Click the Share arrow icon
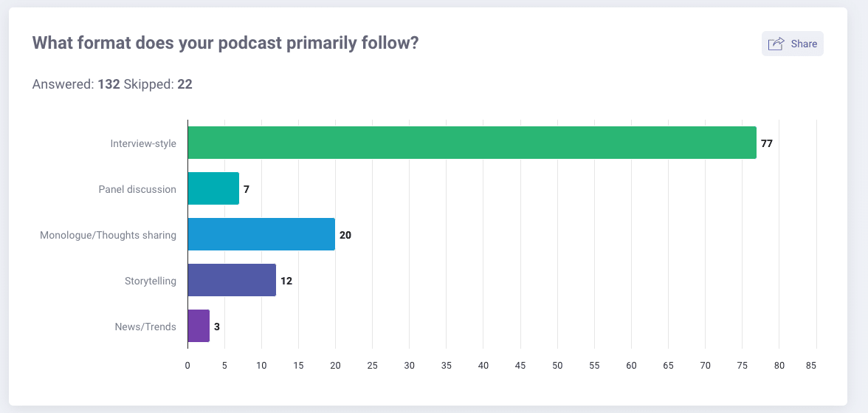The height and width of the screenshot is (413, 868). (776, 44)
